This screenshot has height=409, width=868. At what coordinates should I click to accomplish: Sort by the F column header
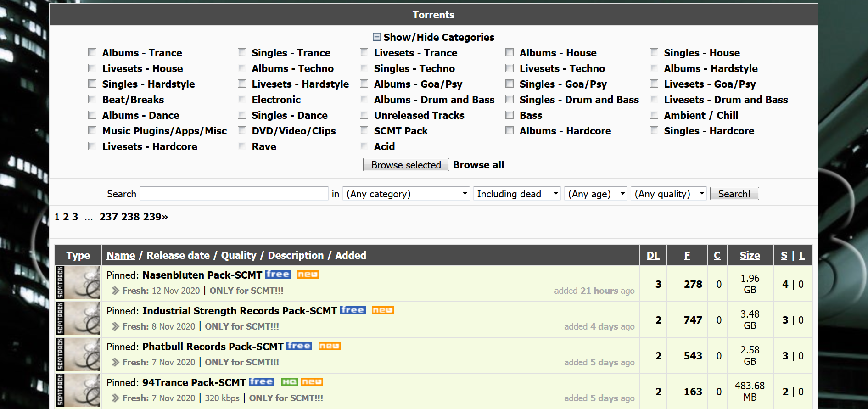click(x=687, y=255)
